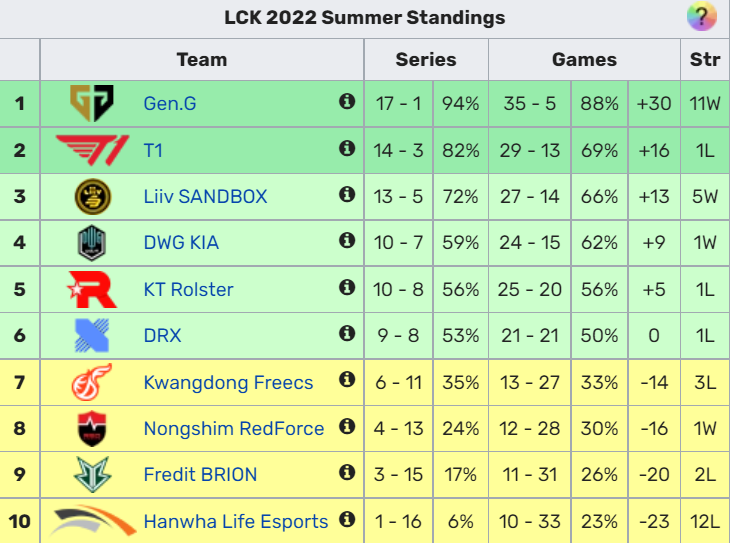Go to the KT Rolster team page
This screenshot has height=543, width=730.
[x=188, y=290]
